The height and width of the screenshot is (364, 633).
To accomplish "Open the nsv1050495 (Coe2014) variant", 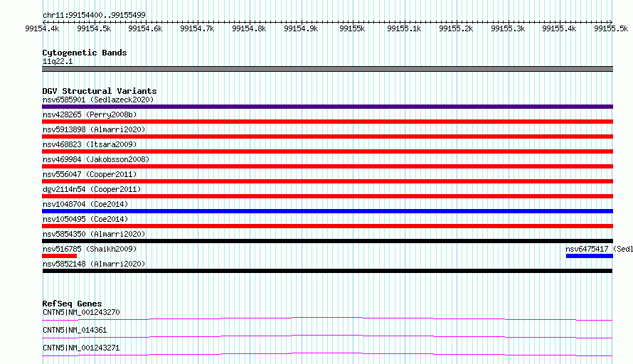I will (x=85, y=219).
